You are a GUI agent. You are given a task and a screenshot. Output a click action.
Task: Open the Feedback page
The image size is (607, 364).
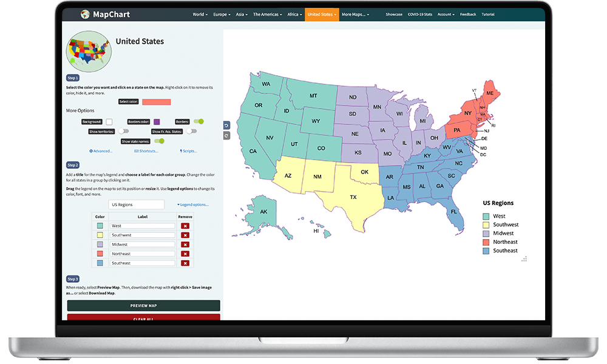click(x=468, y=15)
